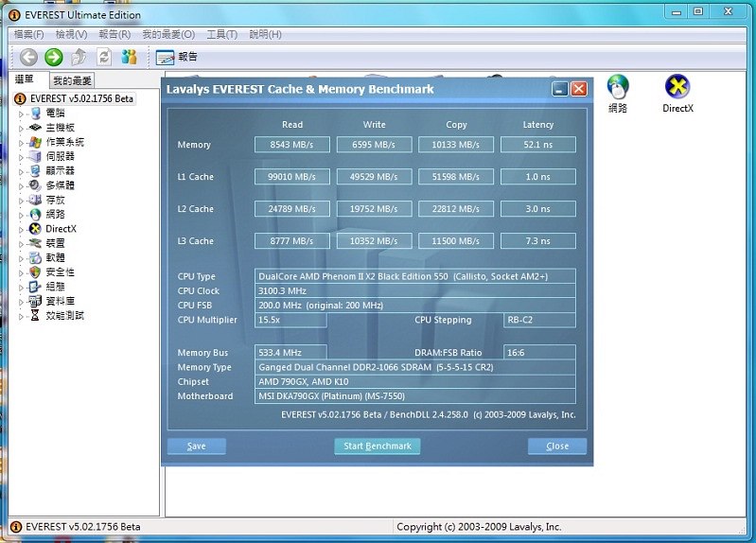This screenshot has width=756, height=543.
Task: Minimize the Cache & Memory Benchmark dialog
Action: pyautogui.click(x=560, y=89)
